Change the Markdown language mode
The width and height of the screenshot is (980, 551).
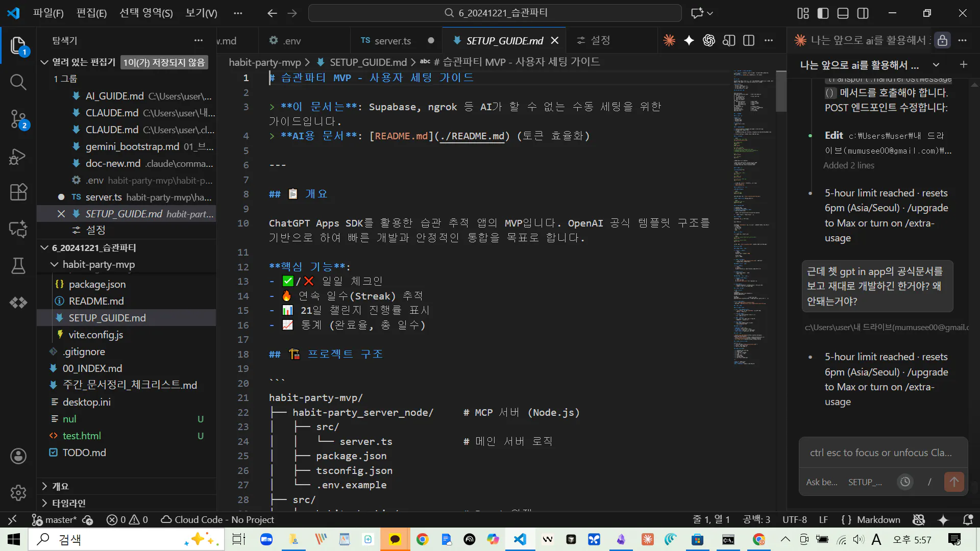(x=878, y=520)
